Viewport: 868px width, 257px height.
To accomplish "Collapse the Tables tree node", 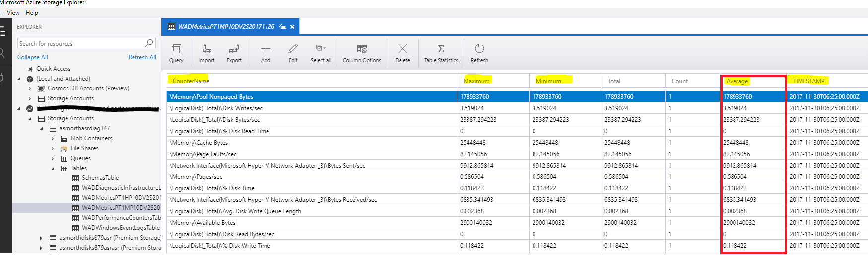I will (53, 169).
